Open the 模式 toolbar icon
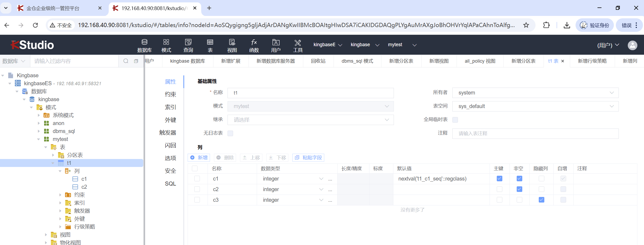The image size is (644, 245). coord(166,45)
